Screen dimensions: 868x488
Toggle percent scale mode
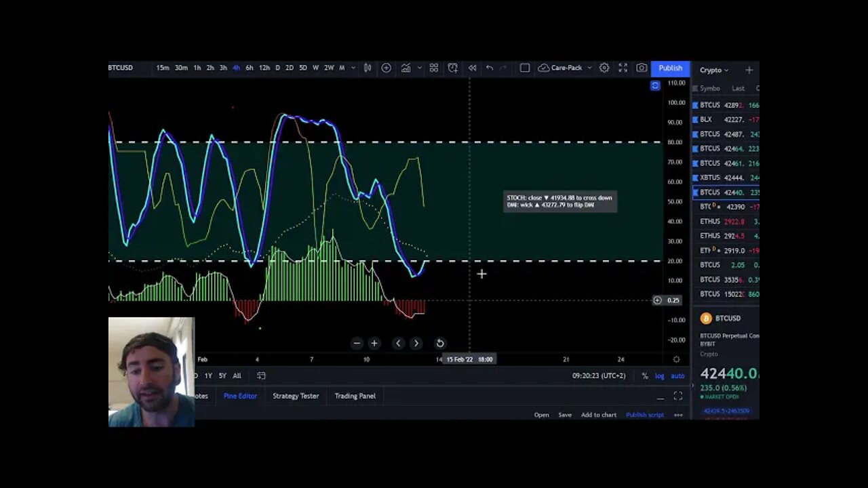click(644, 375)
